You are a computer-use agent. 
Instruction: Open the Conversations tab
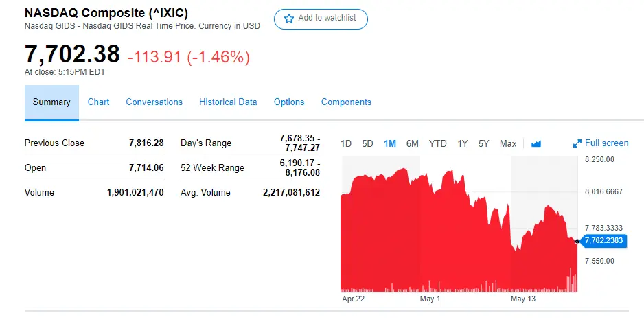154,102
